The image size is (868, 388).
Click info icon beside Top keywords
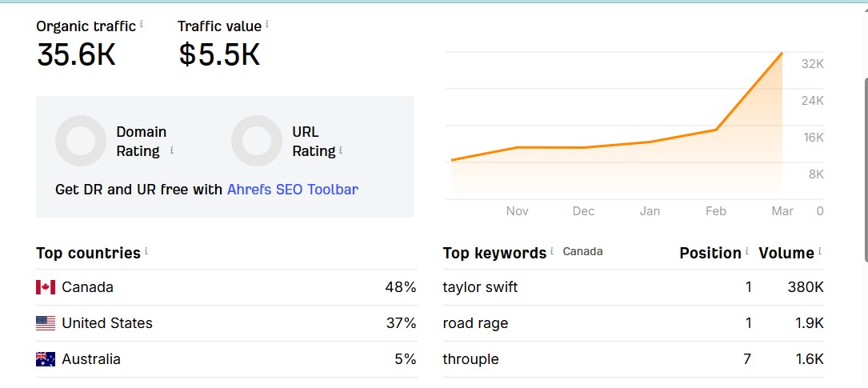(552, 251)
